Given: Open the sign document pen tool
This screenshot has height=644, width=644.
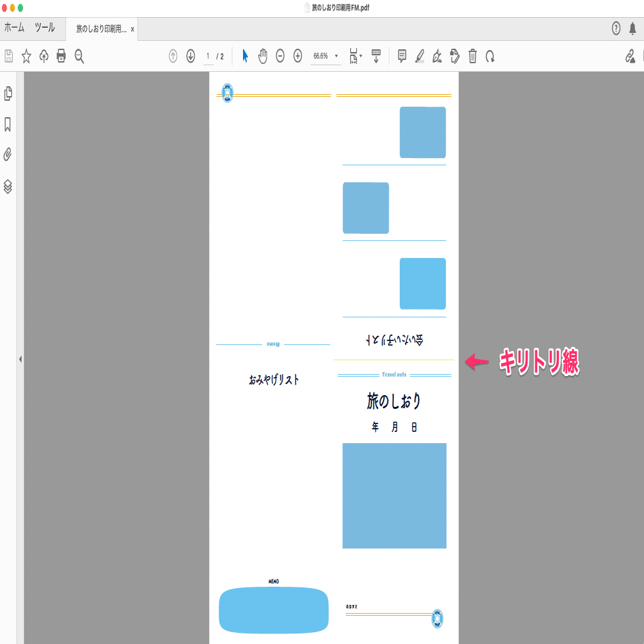Looking at the screenshot, I should 437,56.
